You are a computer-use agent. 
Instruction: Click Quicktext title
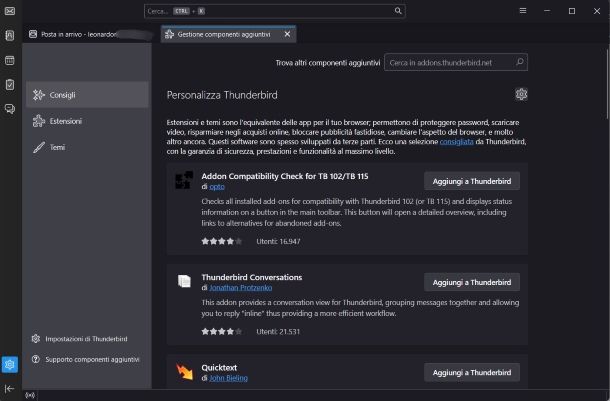(x=219, y=368)
